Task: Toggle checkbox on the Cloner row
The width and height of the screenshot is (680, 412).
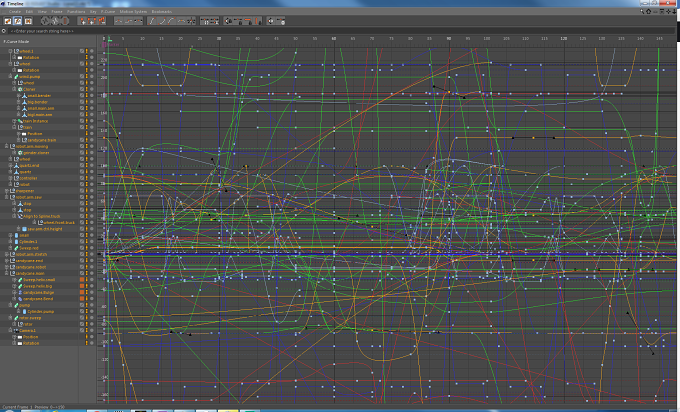Action: coord(82,89)
